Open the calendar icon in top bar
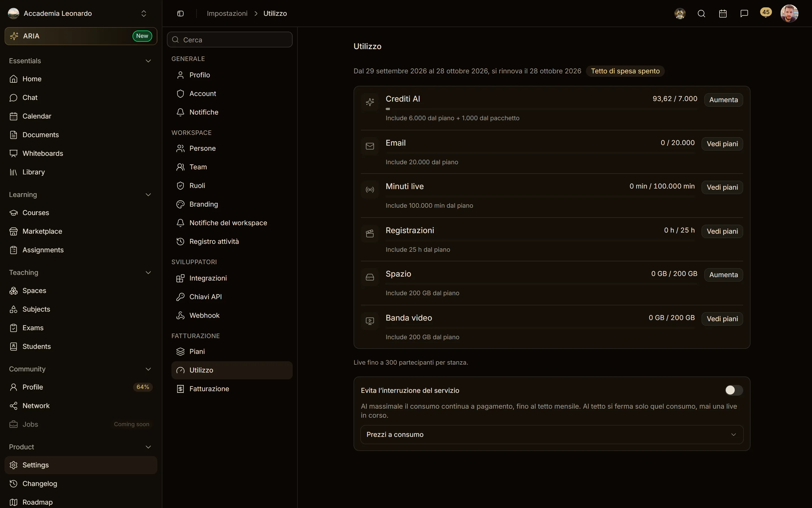The height and width of the screenshot is (508, 812). click(723, 14)
